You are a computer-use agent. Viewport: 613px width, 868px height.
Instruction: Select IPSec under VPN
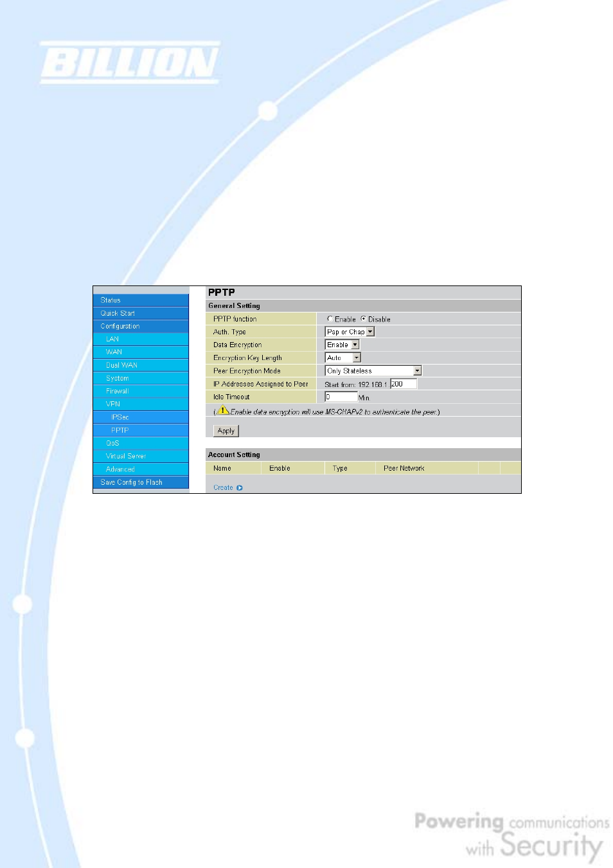point(122,417)
